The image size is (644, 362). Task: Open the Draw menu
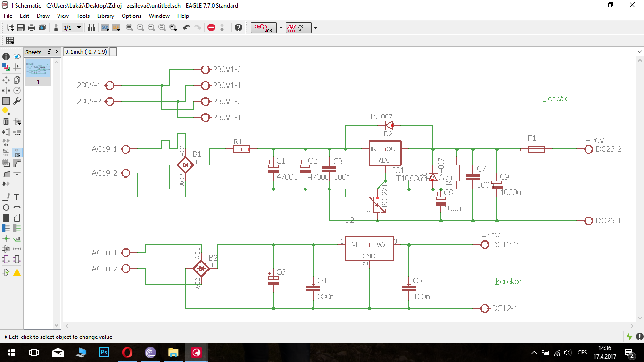point(43,16)
